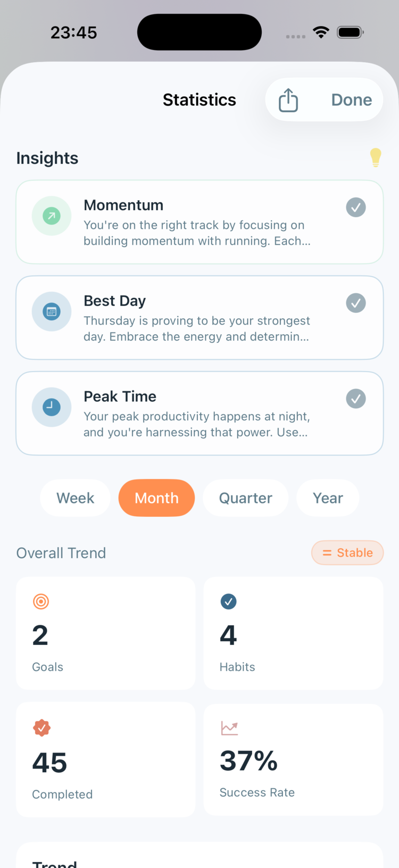Toggle the Momentum insight checkmark

click(x=356, y=207)
